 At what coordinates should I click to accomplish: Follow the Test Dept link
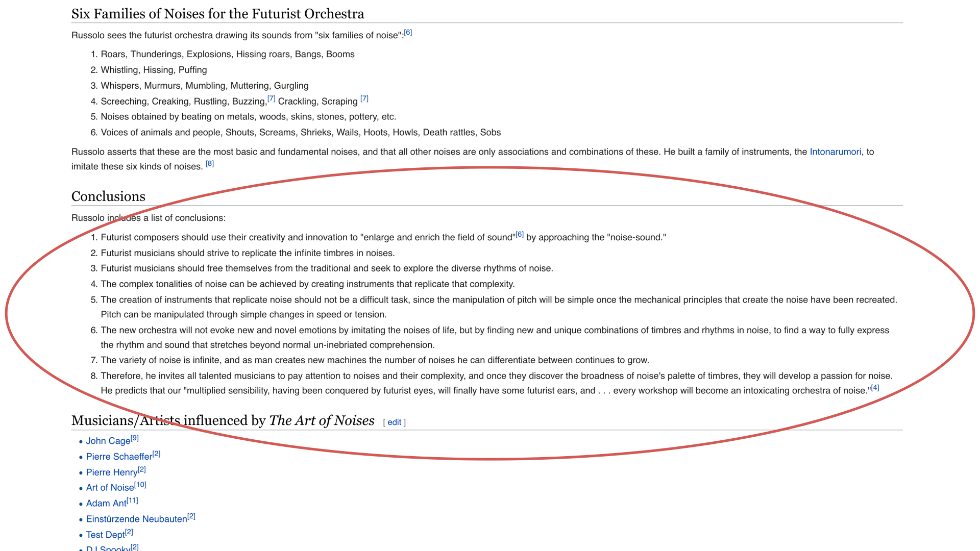click(x=105, y=535)
